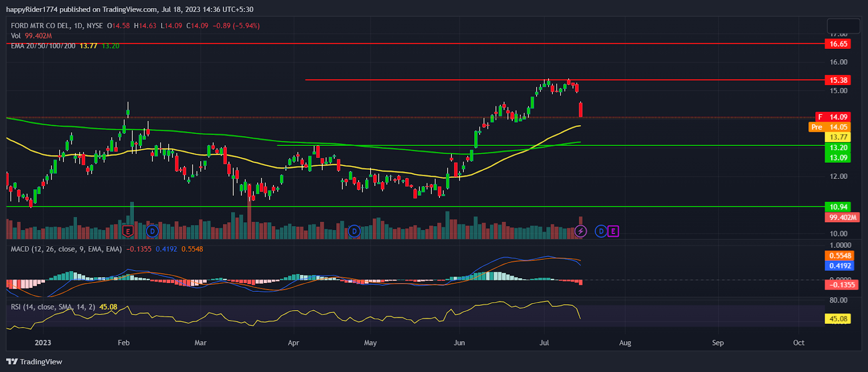Select the Vol 99.402M indicator legend
Image resolution: width=868 pixels, height=372 pixels.
click(31, 36)
